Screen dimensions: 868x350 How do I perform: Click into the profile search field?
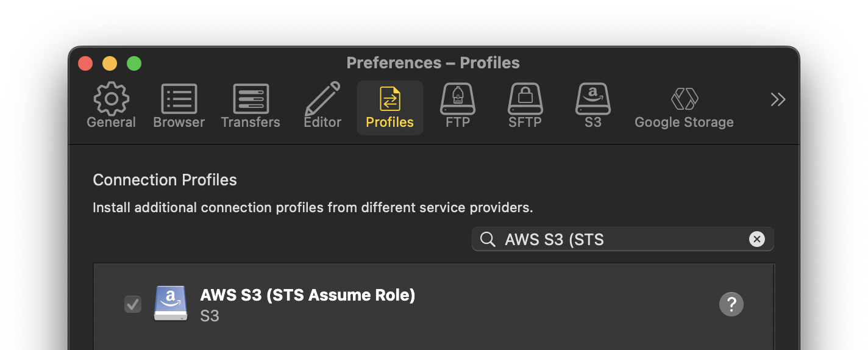tap(622, 239)
